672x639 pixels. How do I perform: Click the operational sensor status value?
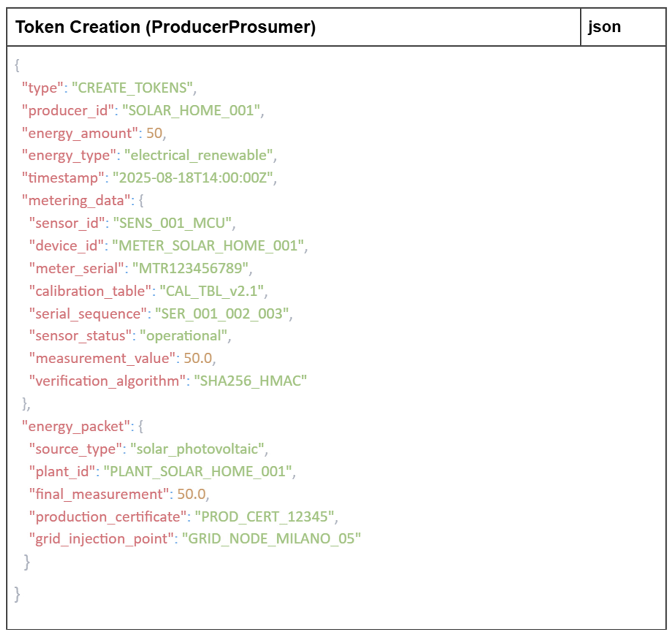[183, 336]
